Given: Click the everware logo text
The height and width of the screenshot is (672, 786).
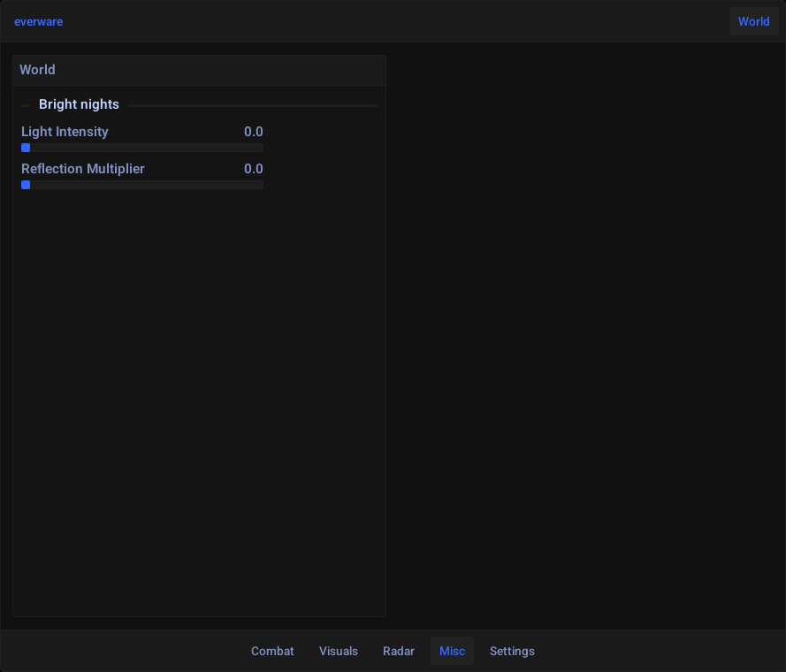Looking at the screenshot, I should click(x=38, y=21).
